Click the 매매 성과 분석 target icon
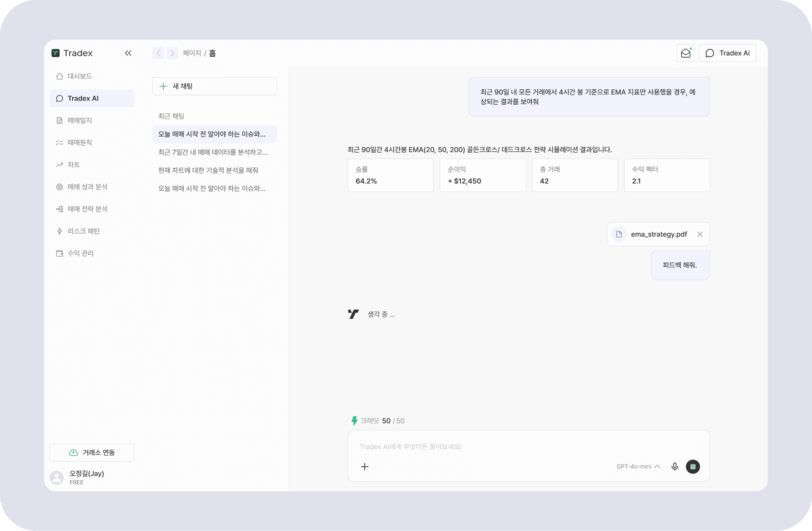 coord(60,187)
